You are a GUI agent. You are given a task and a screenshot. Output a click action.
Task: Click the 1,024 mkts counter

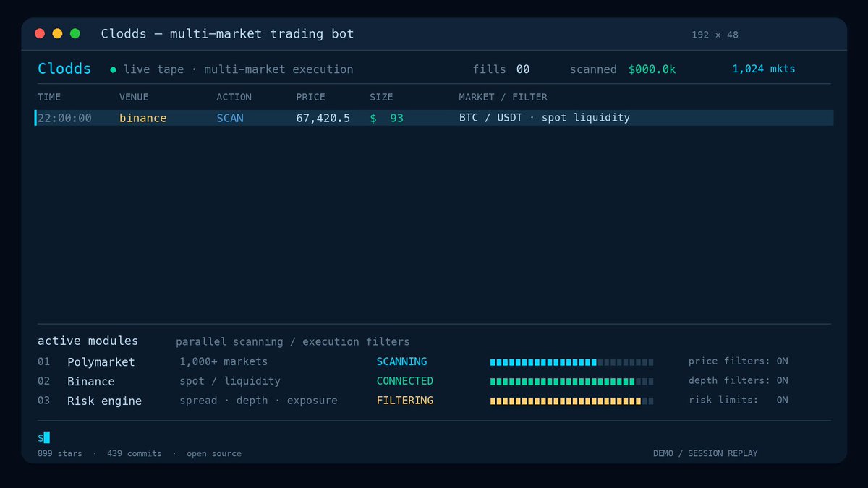[764, 69]
